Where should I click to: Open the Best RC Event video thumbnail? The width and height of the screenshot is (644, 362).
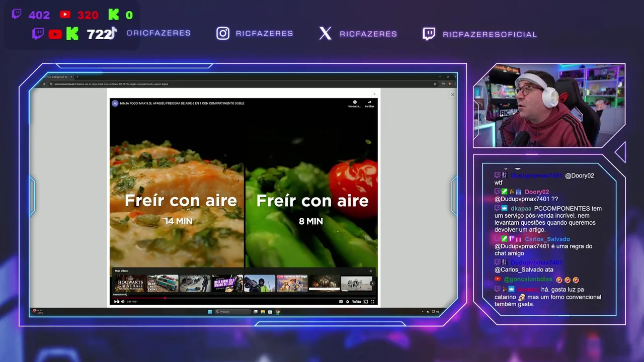point(163,284)
